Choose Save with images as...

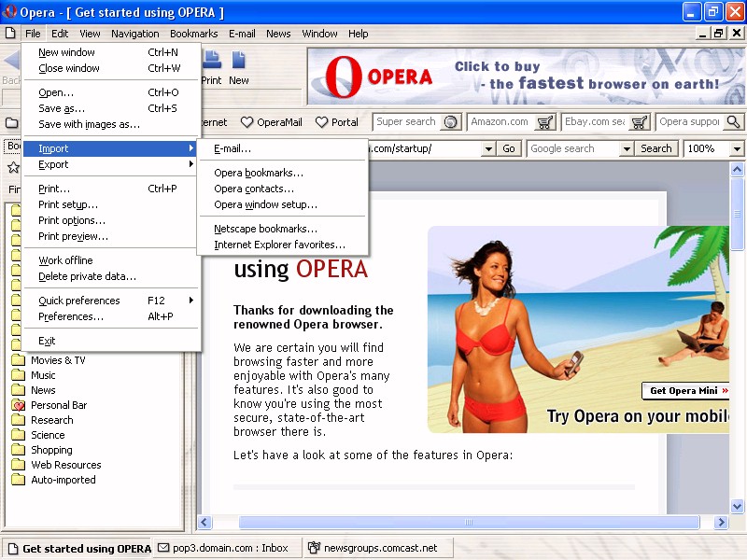click(111, 124)
